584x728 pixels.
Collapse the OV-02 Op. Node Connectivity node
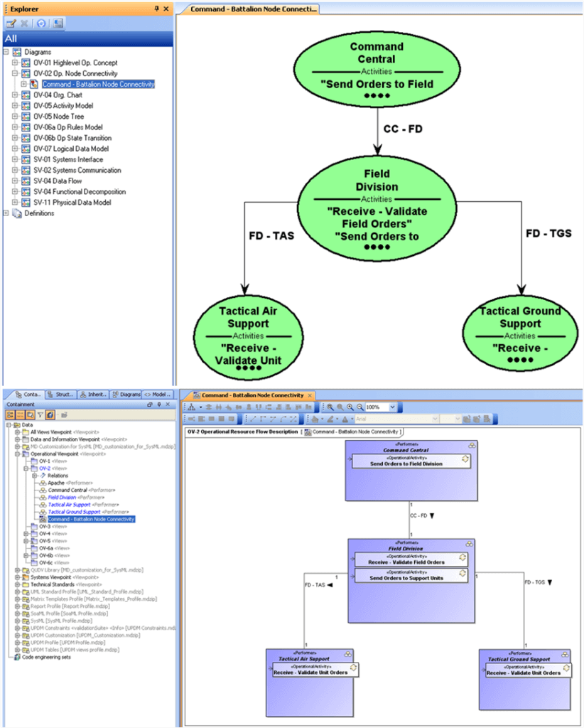coord(16,73)
